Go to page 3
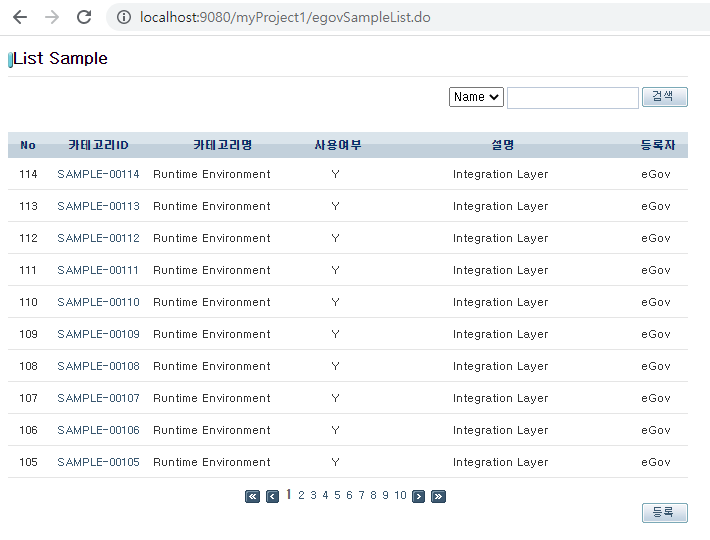Viewport: 710px width, 540px height. click(x=313, y=495)
